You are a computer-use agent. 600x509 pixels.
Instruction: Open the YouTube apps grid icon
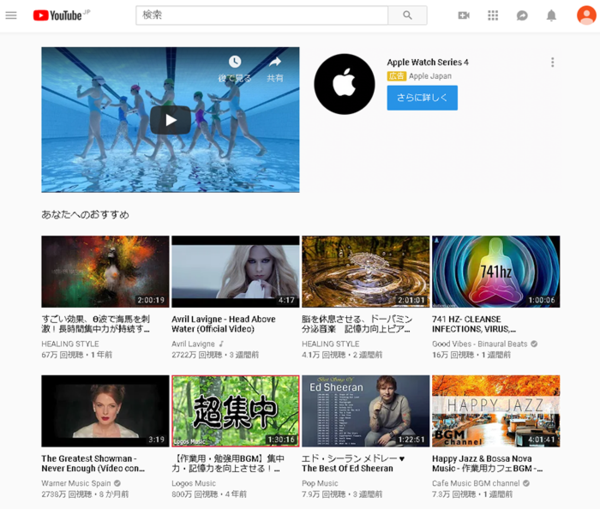(x=493, y=15)
